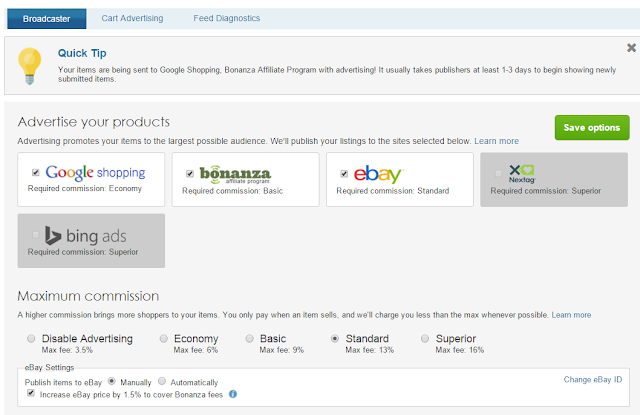Click the Save options button

click(592, 127)
